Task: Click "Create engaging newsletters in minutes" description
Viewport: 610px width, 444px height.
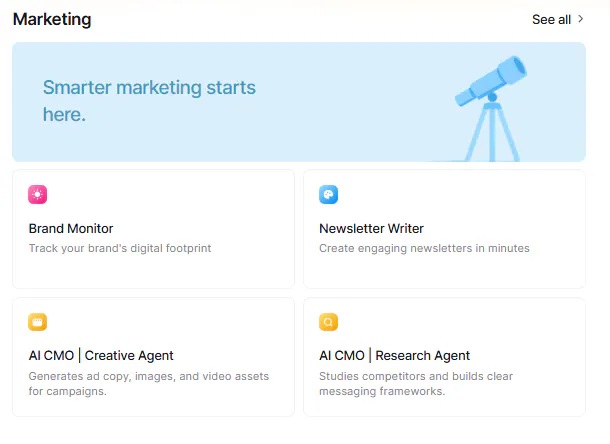Action: pyautogui.click(x=424, y=248)
